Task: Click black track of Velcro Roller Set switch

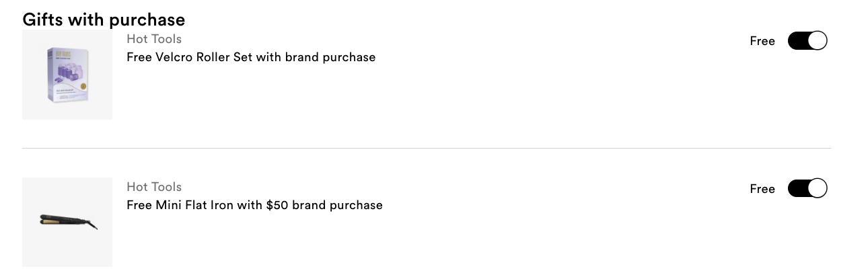Action: 797,41
